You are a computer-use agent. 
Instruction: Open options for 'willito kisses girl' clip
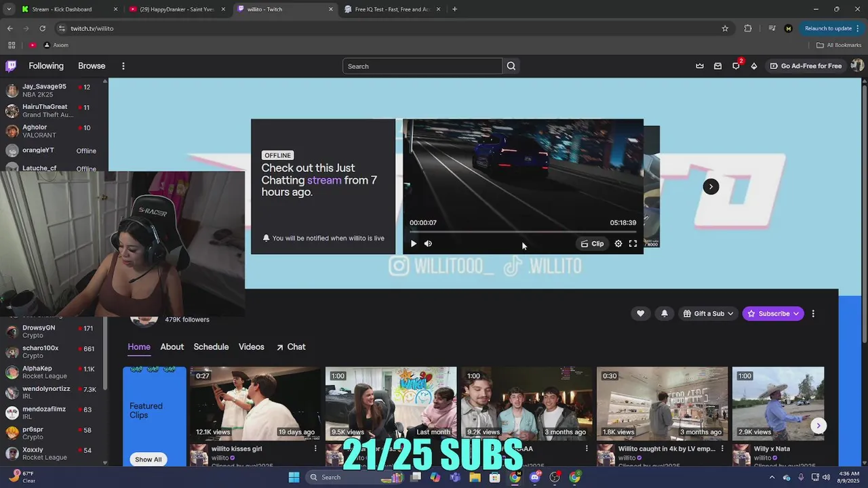tap(315, 449)
